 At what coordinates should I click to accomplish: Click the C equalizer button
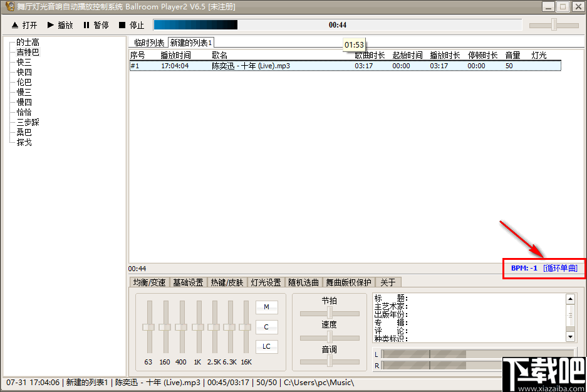tap(266, 327)
